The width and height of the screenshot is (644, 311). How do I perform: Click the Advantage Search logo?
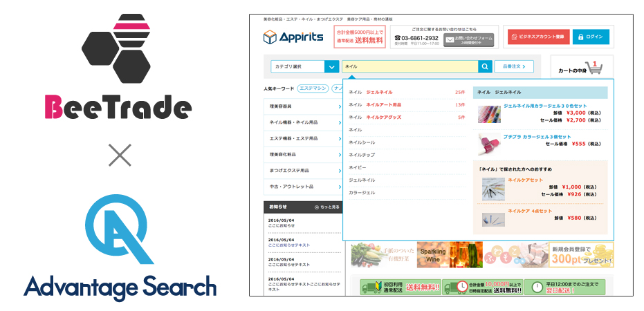[120, 248]
